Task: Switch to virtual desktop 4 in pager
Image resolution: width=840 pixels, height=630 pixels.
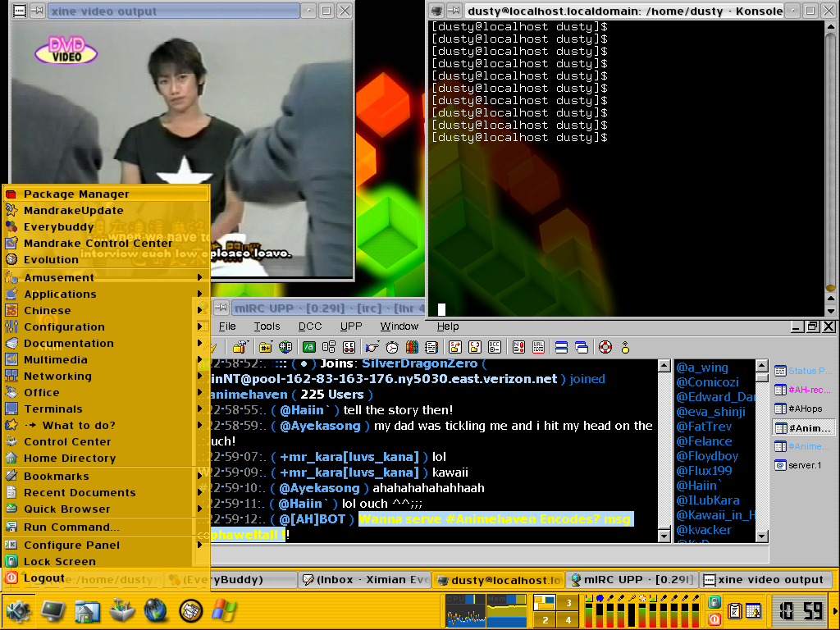Action: pos(568,620)
